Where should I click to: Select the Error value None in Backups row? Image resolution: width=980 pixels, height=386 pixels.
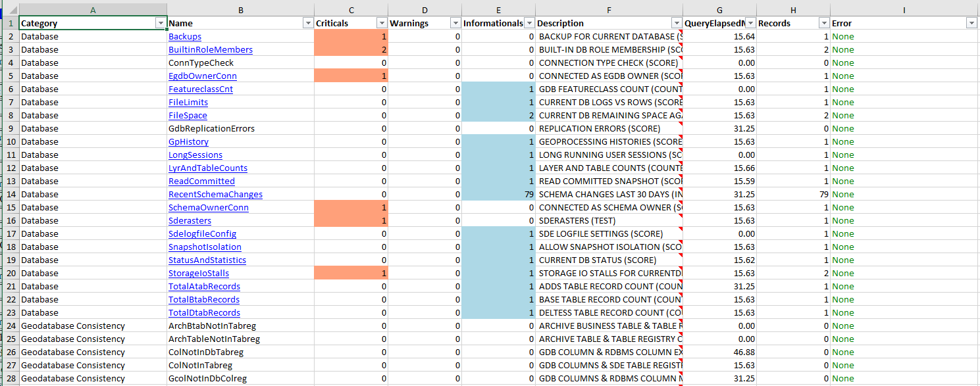pyautogui.click(x=904, y=36)
